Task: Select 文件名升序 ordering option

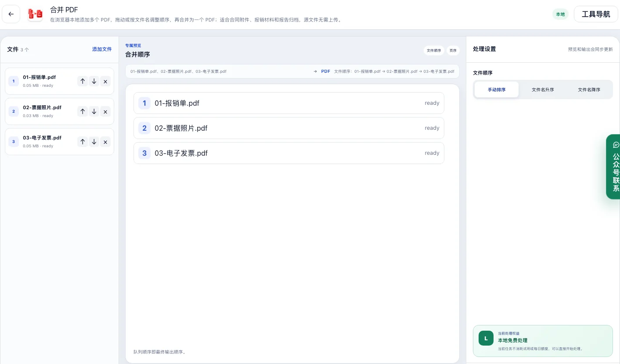Action: pyautogui.click(x=543, y=89)
